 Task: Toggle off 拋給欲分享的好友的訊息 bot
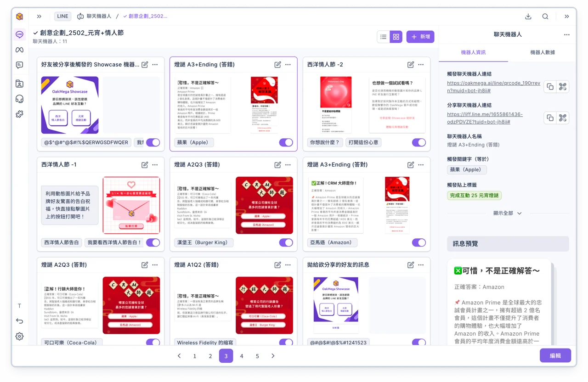coord(418,342)
